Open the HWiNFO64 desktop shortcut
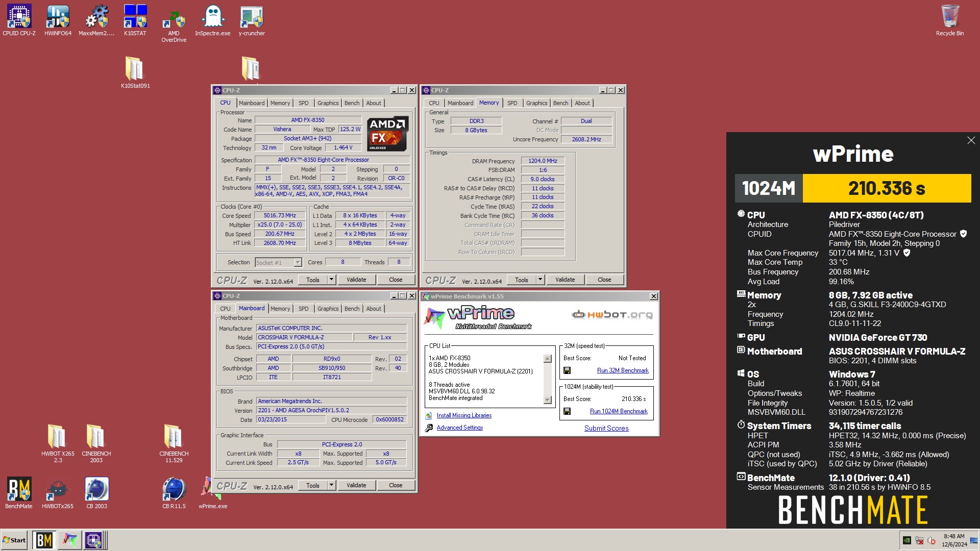The image size is (980, 551). pos(58,20)
